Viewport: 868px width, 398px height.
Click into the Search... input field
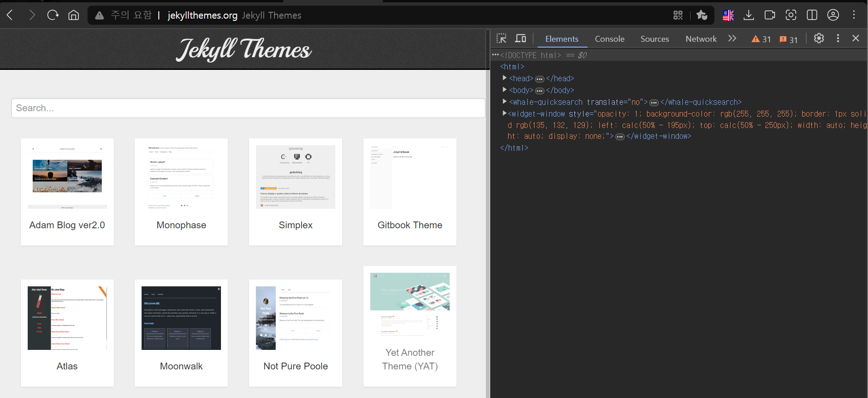click(248, 108)
